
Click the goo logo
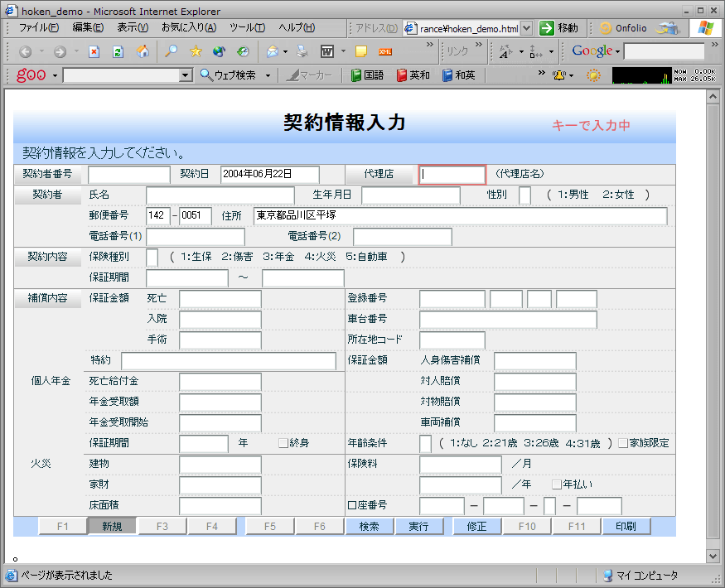tap(31, 75)
